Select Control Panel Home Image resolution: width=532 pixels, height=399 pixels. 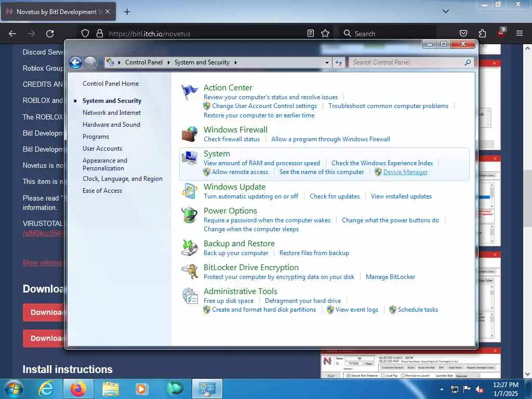pyautogui.click(x=111, y=84)
